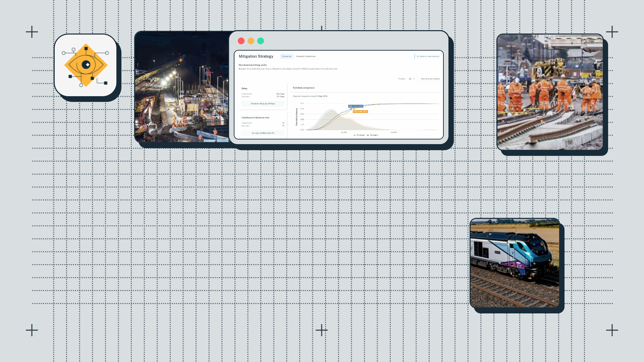The image size is (644, 362).
Task: Click the Increase likelihood by 0% banner
Action: tap(263, 133)
